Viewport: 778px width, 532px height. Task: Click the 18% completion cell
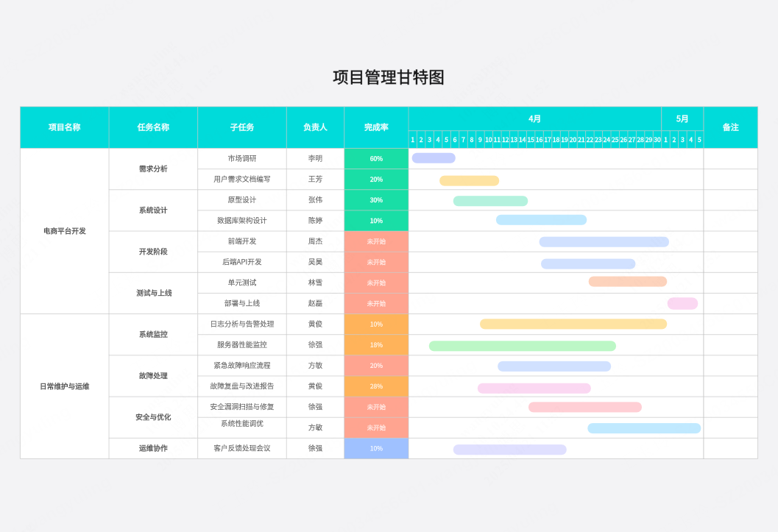point(376,345)
